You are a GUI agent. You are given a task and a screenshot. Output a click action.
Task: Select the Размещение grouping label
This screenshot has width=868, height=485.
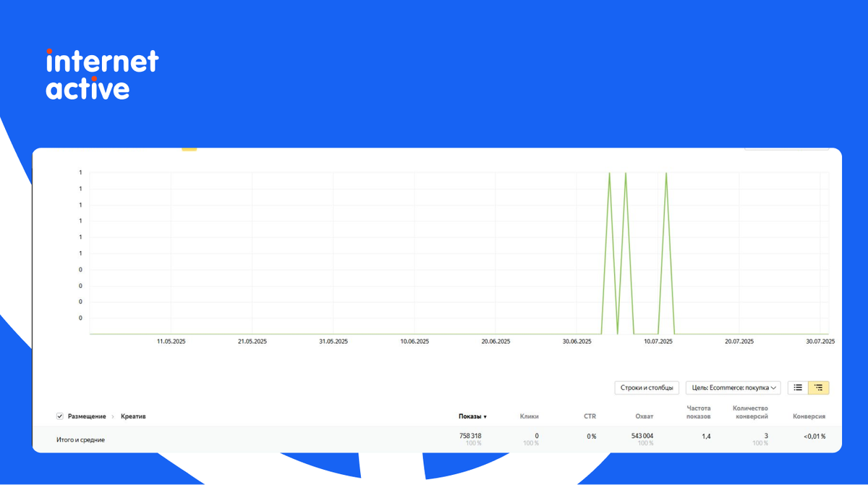(87, 416)
